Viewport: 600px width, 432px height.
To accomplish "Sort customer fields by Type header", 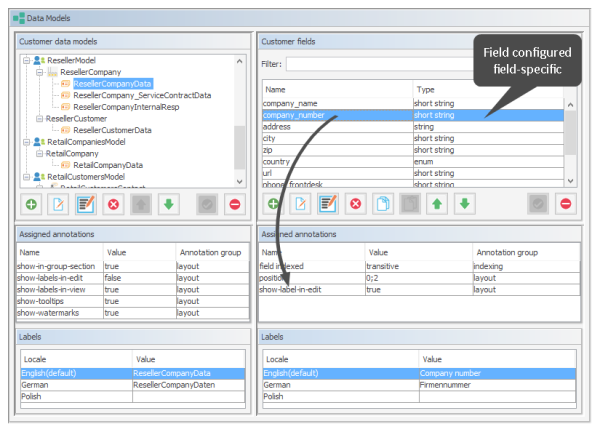I will coord(488,90).
